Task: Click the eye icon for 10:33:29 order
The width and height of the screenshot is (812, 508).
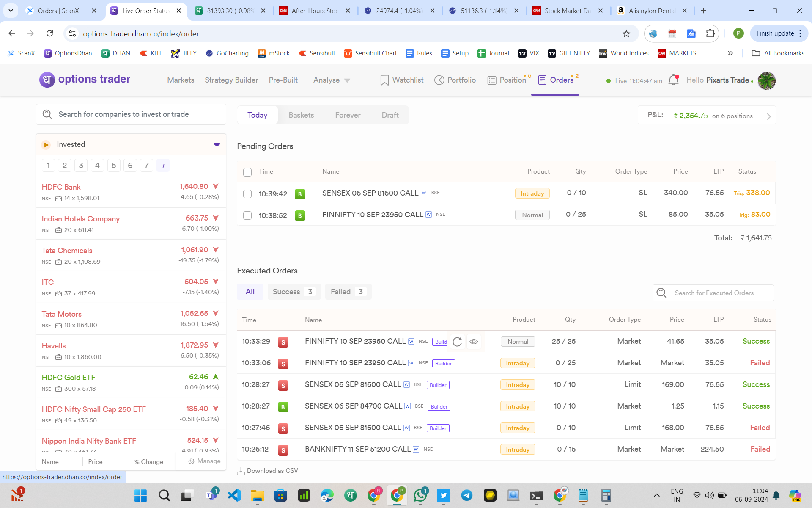Action: point(474,342)
